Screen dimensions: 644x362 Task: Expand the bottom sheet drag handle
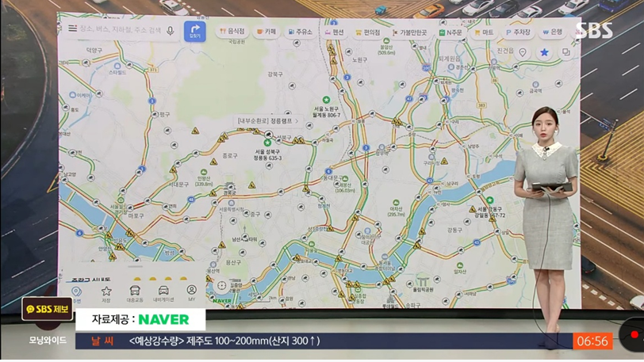(135, 267)
